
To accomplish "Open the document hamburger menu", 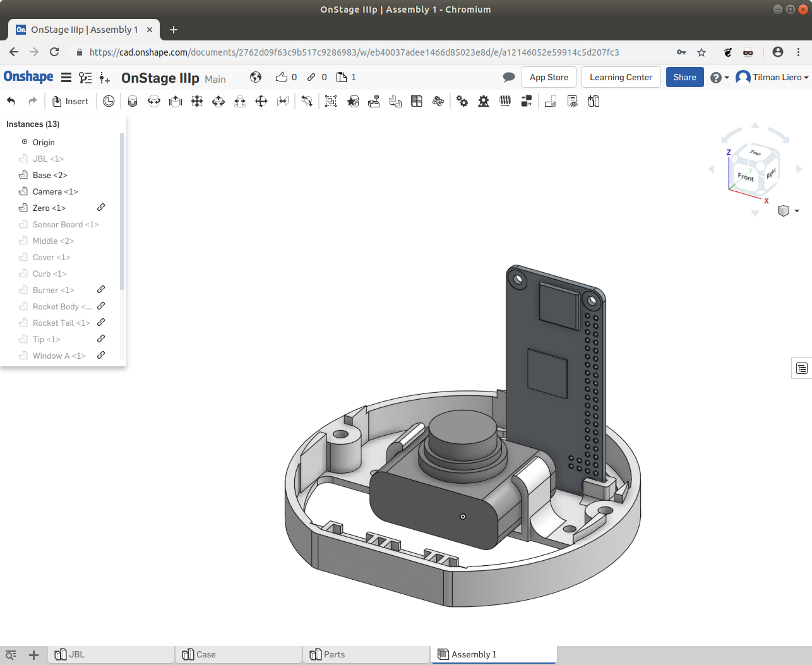I will (66, 78).
